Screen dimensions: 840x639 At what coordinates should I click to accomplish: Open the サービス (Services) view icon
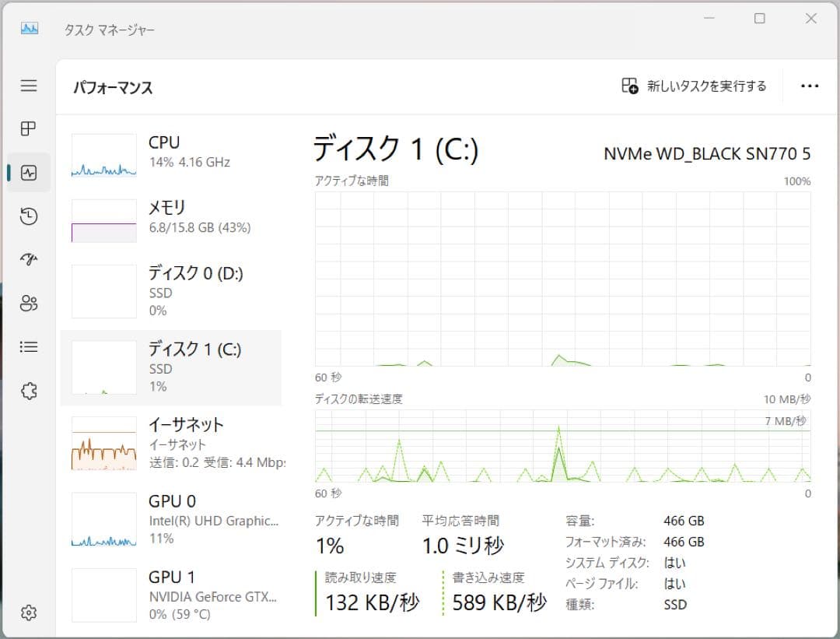[29, 390]
